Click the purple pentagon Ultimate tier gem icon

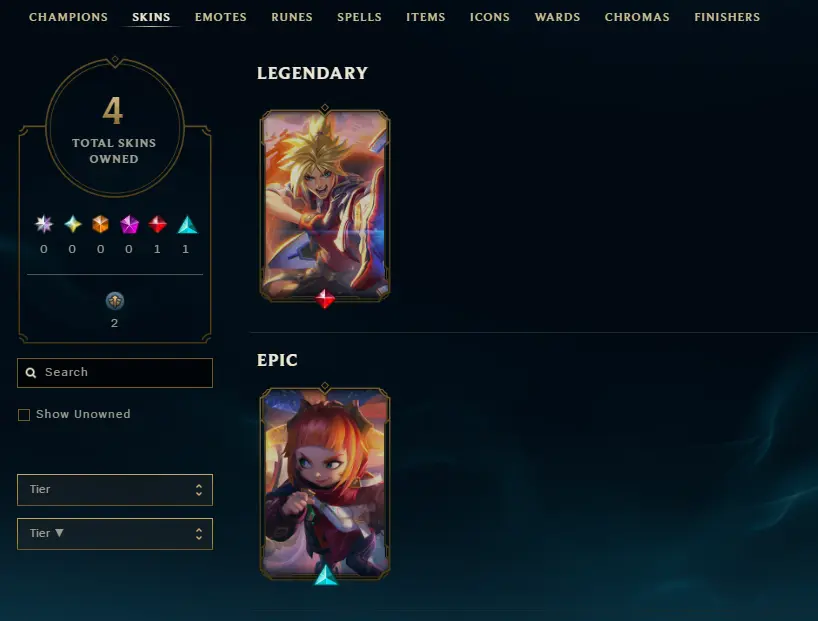tap(129, 224)
